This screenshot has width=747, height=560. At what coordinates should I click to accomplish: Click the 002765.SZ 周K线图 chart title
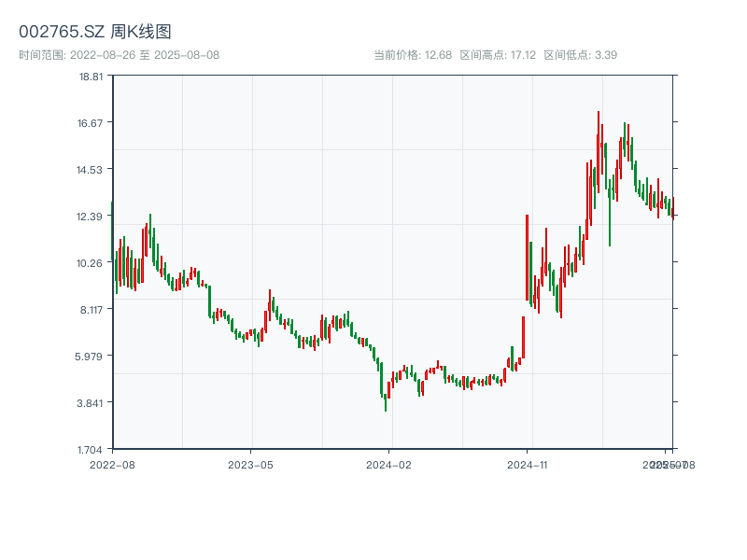click(95, 33)
